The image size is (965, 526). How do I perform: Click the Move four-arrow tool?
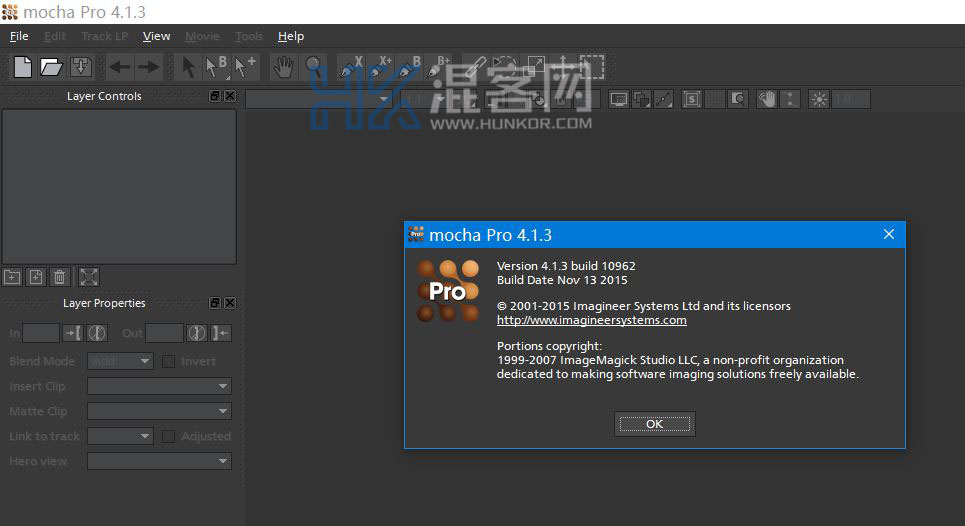pos(563,66)
